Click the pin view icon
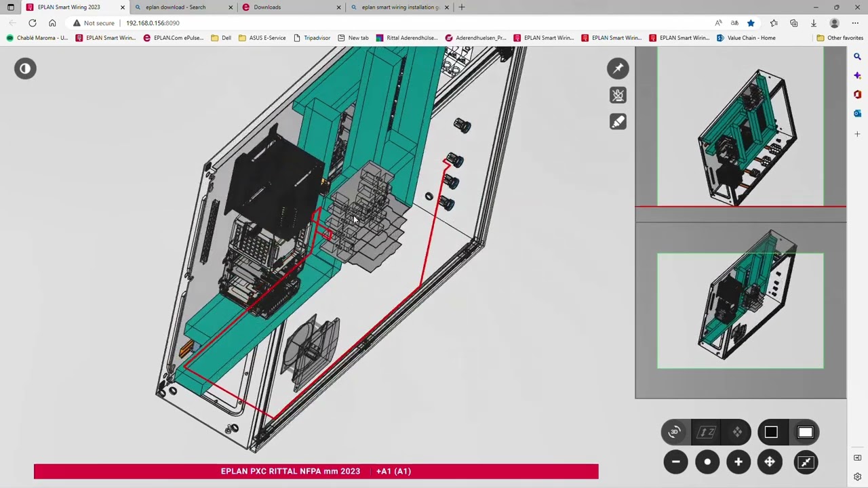Screen dimensions: 868x488 [x=618, y=68]
